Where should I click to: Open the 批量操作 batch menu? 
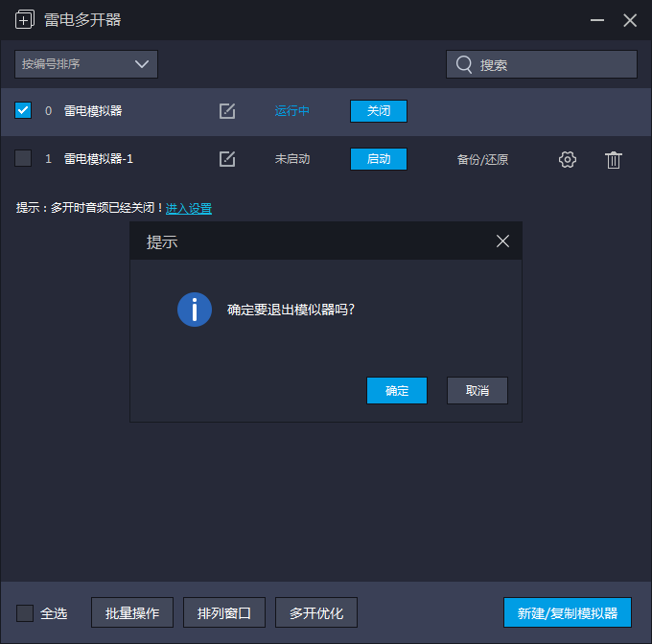coord(132,612)
